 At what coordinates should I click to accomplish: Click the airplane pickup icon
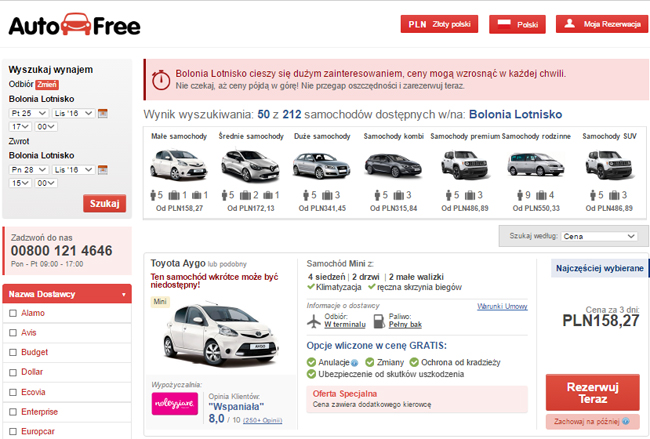(x=314, y=321)
